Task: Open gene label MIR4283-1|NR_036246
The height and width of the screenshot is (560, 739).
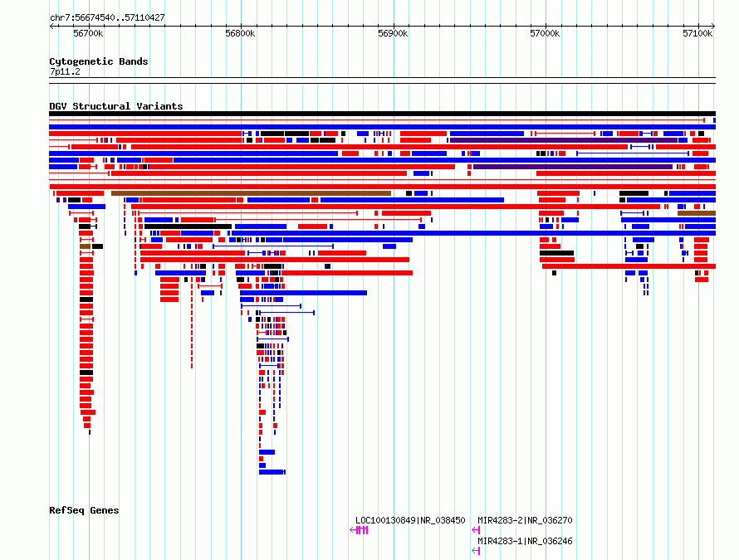Action: pyautogui.click(x=525, y=541)
